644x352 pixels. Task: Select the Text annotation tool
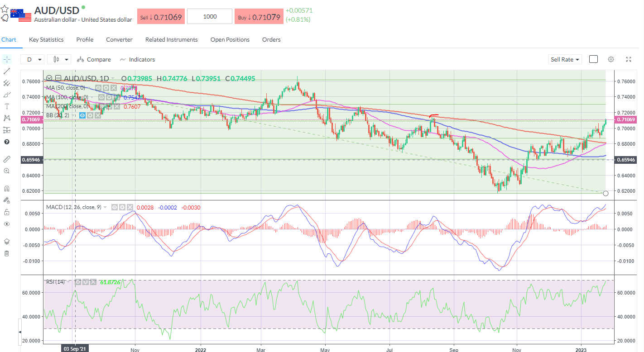pyautogui.click(x=7, y=106)
